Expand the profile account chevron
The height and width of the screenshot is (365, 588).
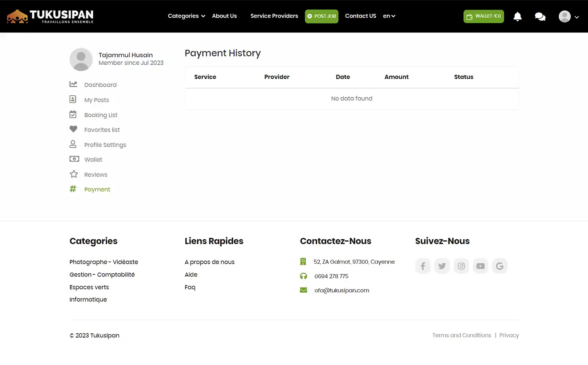[x=577, y=17]
